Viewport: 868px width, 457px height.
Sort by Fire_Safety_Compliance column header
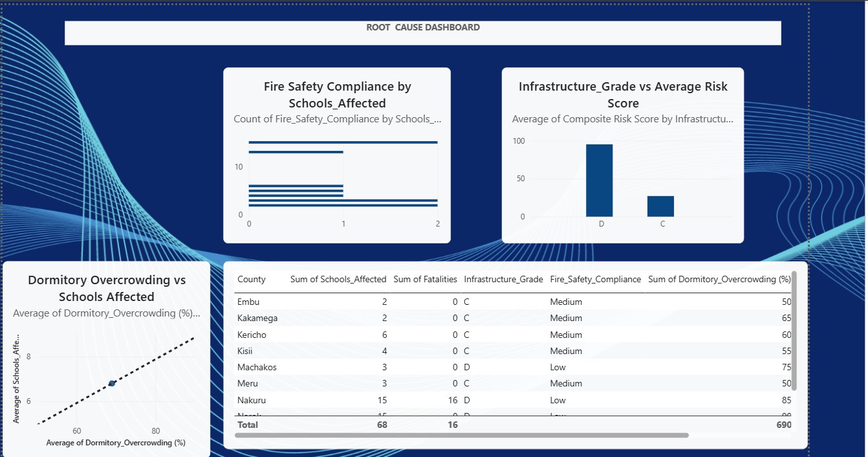(595, 280)
